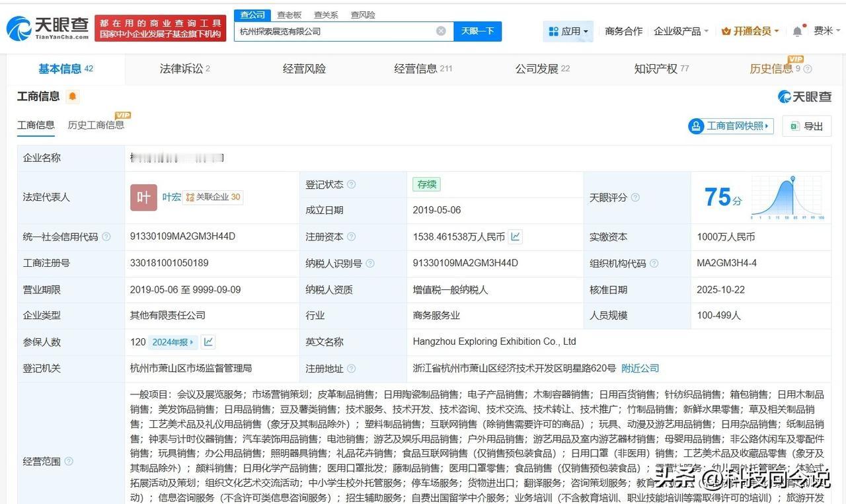Expand the 2024年报 year selector
Image resolution: width=846 pixels, height=504 pixels.
pos(173,342)
